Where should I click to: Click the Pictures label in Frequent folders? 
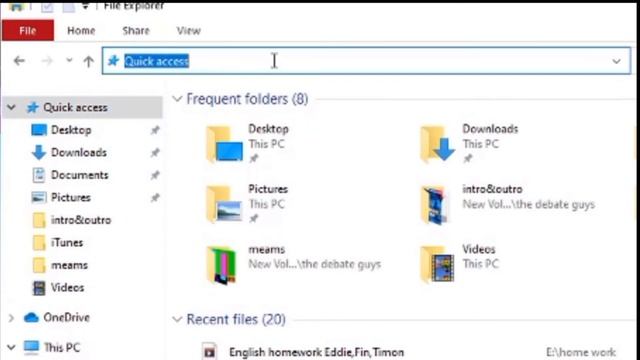(268, 189)
